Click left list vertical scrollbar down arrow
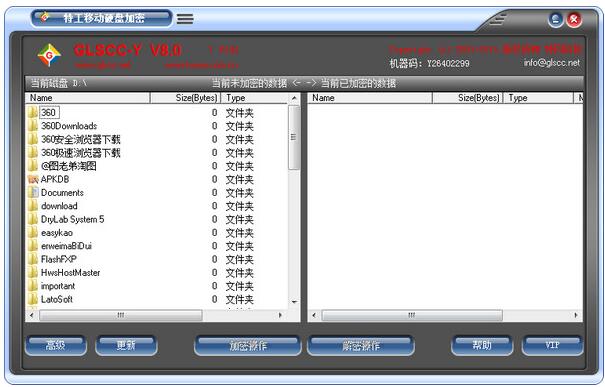This screenshot has width=605, height=387. pyautogui.click(x=294, y=302)
